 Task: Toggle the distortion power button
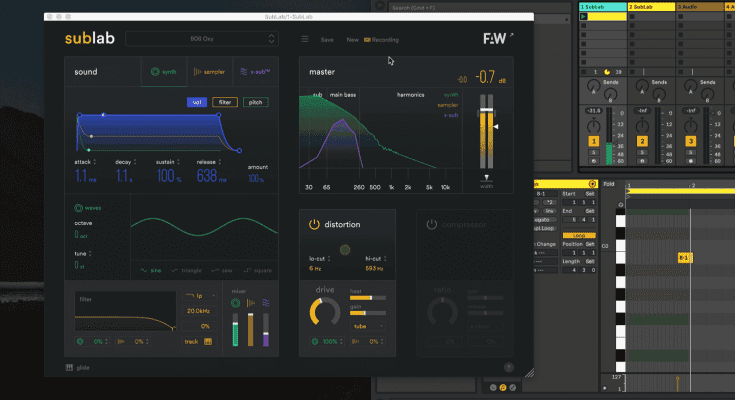(x=312, y=224)
